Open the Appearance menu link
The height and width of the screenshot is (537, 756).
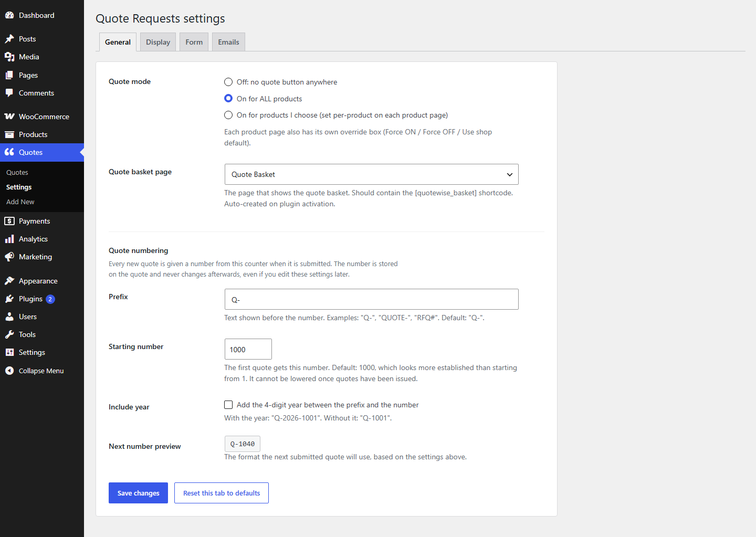pos(38,281)
